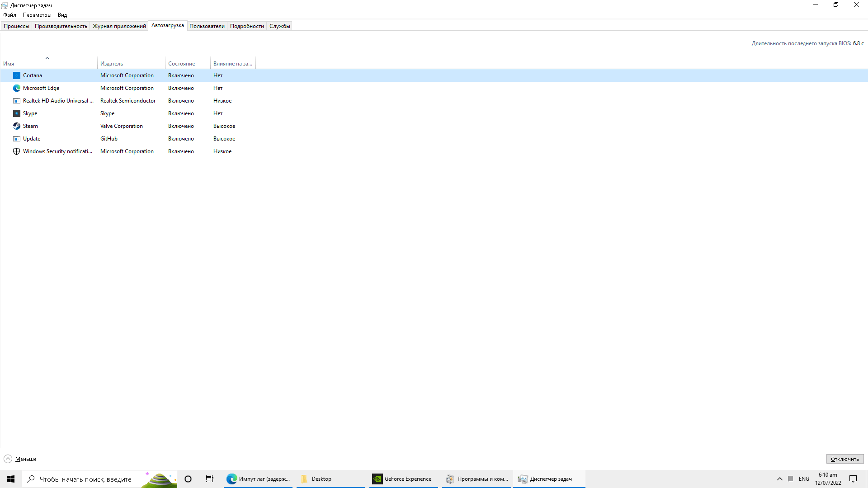
Task: Switch to the Журнал приложений tab
Action: 119,26
